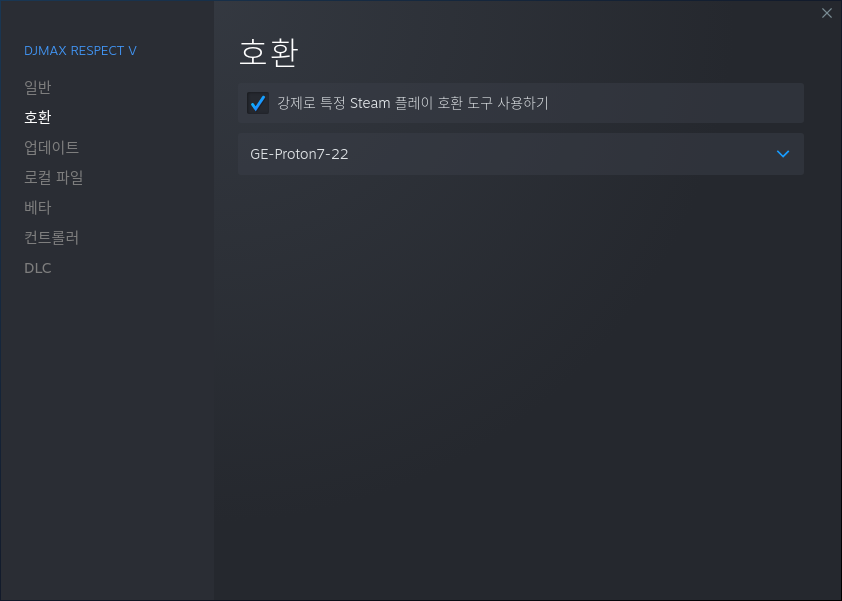Select the GE-Proton7-22 text in combo box
The width and height of the screenshot is (842, 601).
click(299, 154)
